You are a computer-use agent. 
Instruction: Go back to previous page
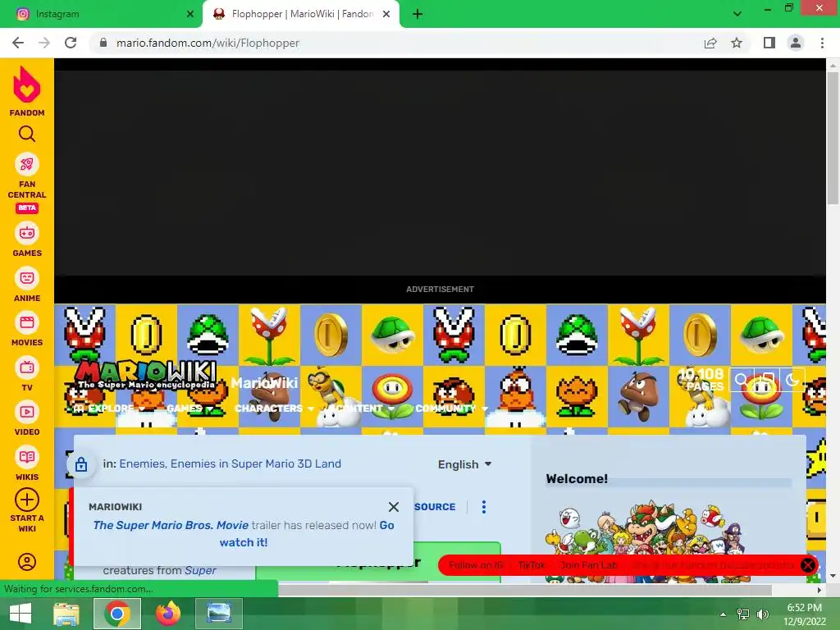[18, 43]
